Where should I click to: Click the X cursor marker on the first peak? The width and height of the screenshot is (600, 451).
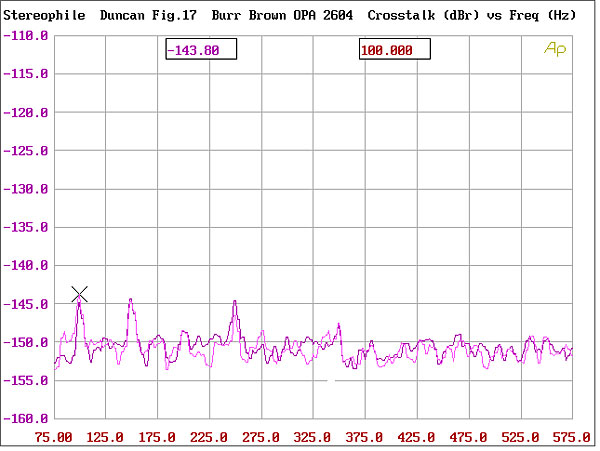80,294
